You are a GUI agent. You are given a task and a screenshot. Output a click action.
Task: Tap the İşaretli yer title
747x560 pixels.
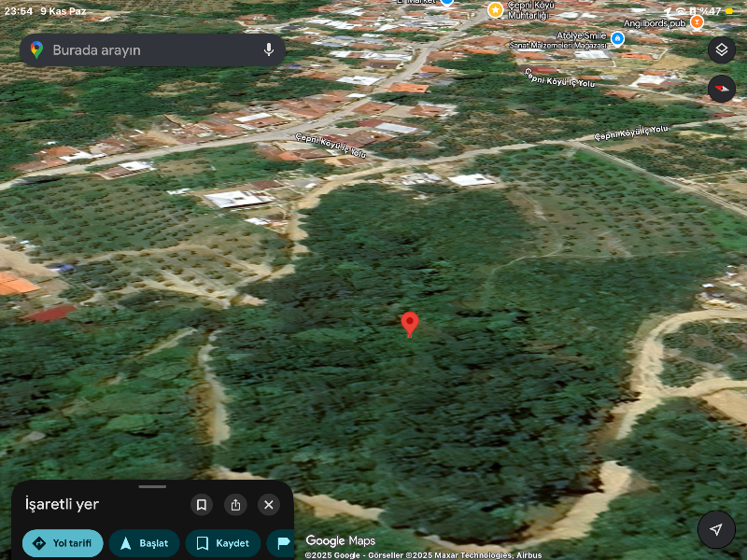click(62, 505)
